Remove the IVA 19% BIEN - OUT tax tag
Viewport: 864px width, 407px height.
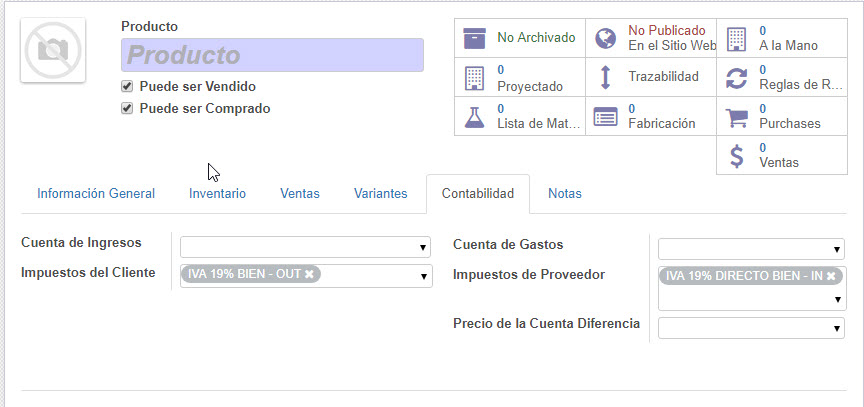(309, 273)
